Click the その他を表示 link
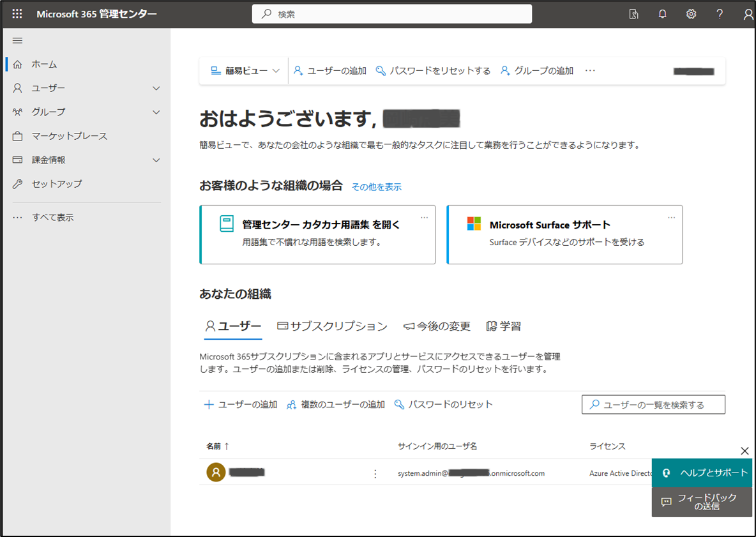The height and width of the screenshot is (537, 756). coord(377,187)
